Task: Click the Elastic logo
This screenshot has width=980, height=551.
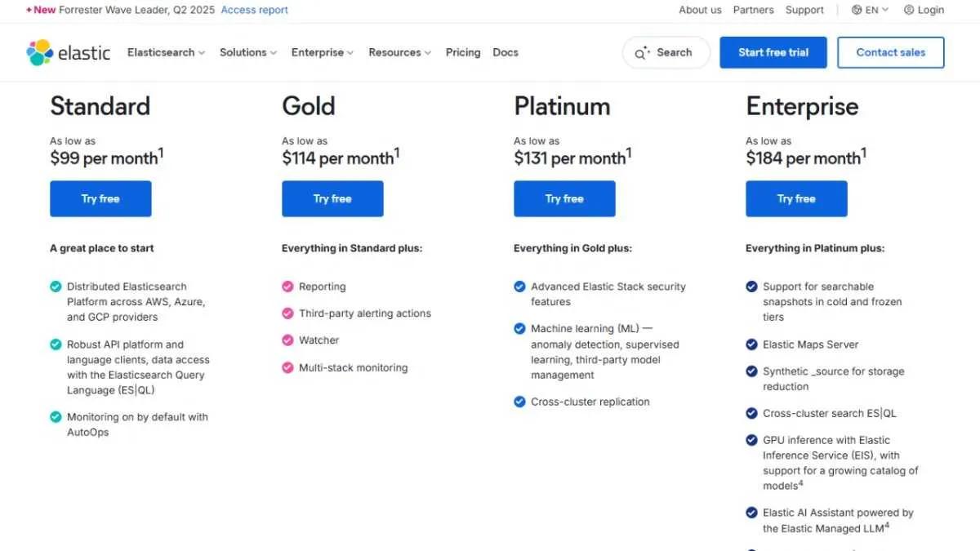Action: pyautogui.click(x=69, y=52)
